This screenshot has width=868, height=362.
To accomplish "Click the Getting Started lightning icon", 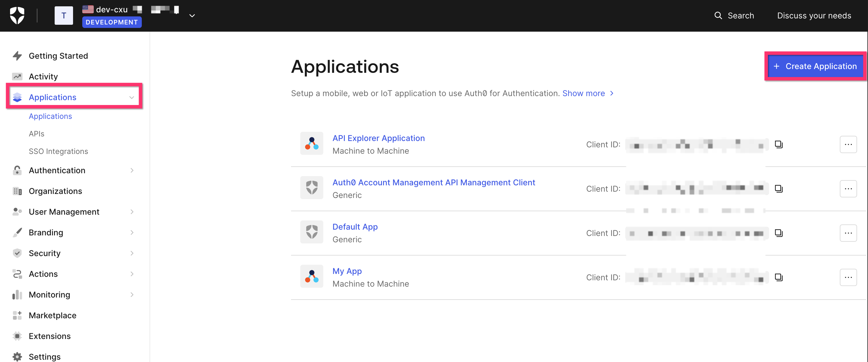I will pyautogui.click(x=17, y=56).
